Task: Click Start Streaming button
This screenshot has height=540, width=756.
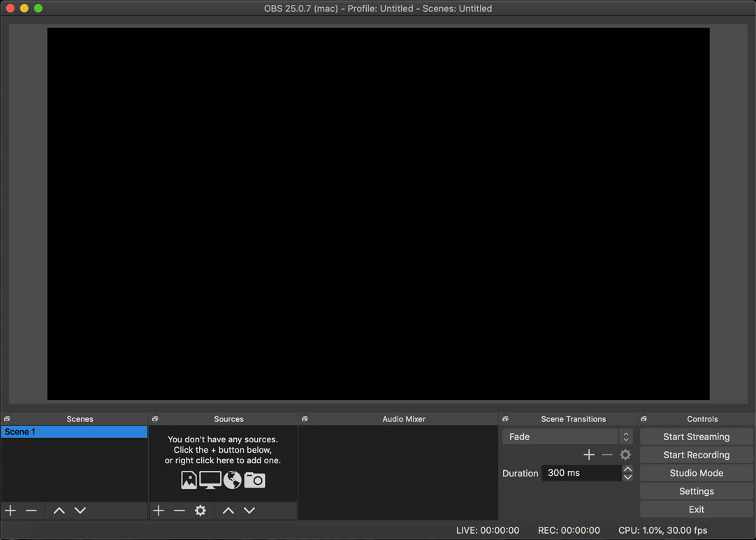Action: [696, 437]
